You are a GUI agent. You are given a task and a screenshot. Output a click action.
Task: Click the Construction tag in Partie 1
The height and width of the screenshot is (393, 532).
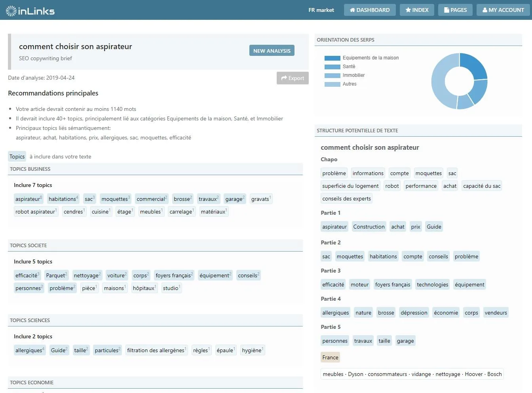[x=369, y=227]
